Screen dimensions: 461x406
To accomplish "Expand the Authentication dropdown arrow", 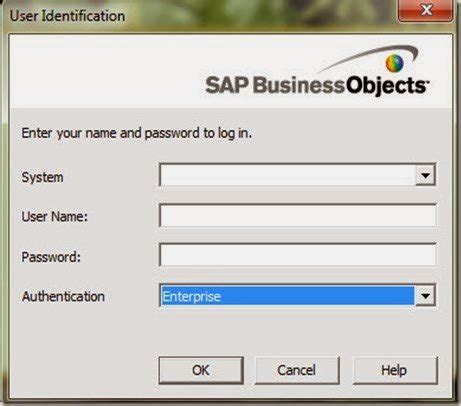I will pos(425,295).
